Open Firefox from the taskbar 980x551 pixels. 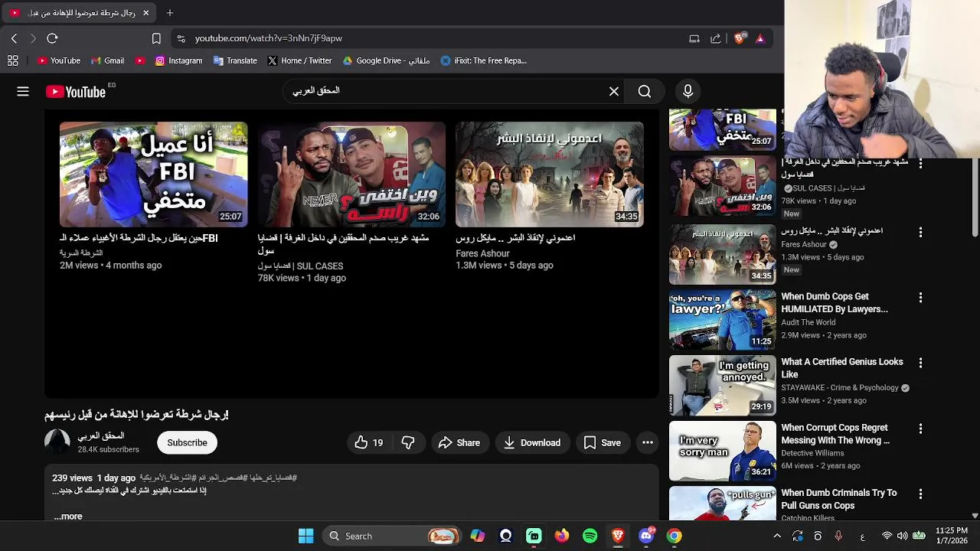562,536
